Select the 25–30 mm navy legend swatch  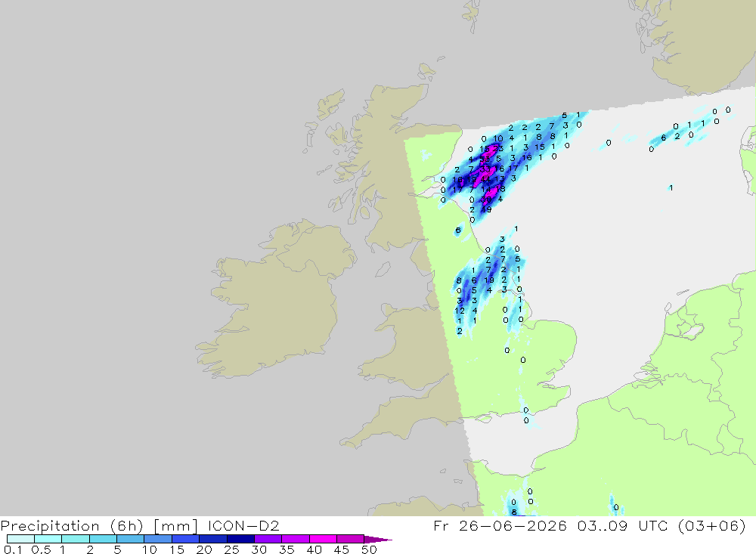pos(240,539)
